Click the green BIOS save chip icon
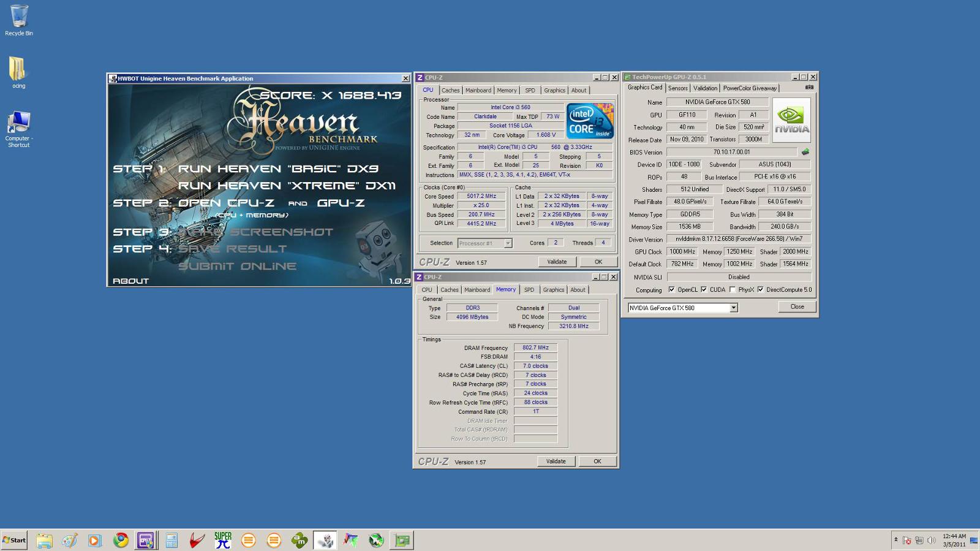Viewport: 980px width, 551px height. [x=805, y=152]
